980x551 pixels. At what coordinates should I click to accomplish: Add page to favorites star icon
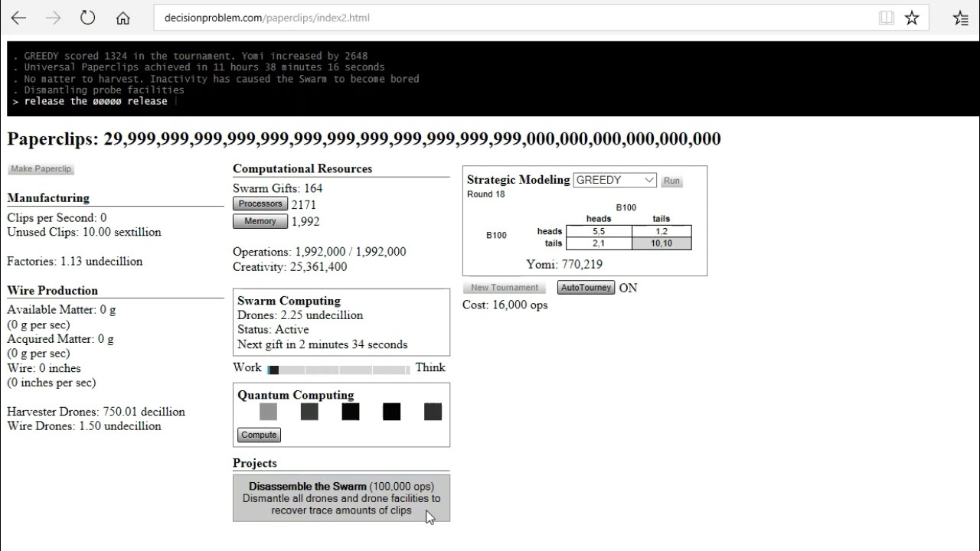click(x=911, y=18)
